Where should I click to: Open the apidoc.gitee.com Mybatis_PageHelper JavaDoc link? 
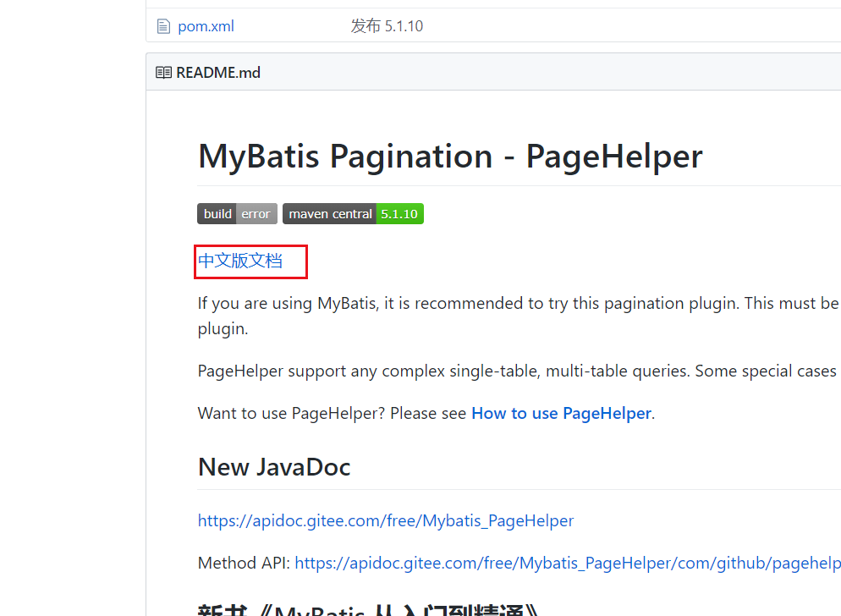[x=386, y=520]
